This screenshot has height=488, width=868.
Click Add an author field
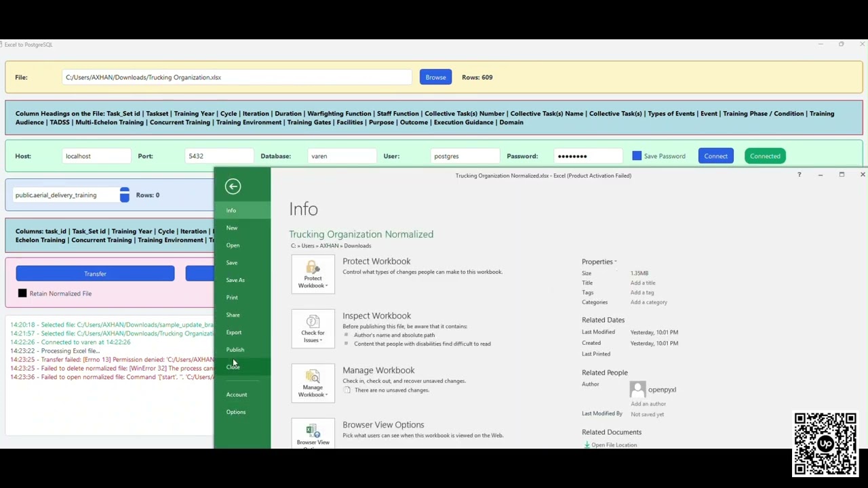(648, 404)
